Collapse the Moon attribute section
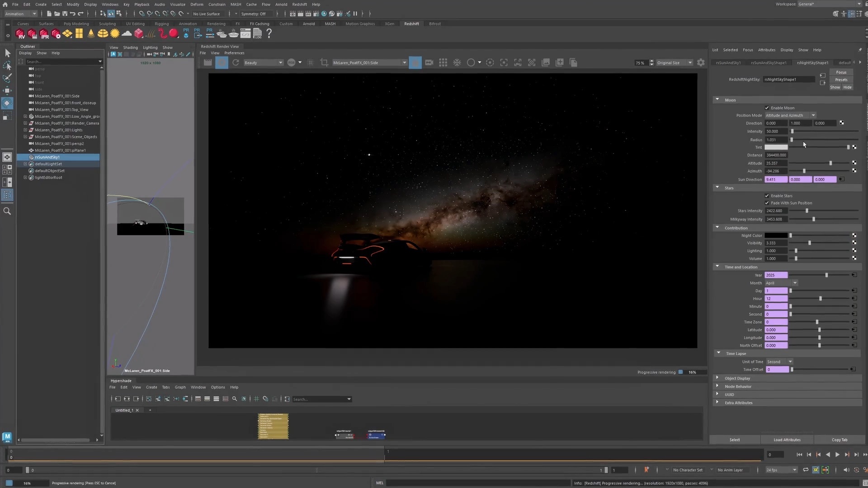The image size is (868, 488). pos(717,99)
